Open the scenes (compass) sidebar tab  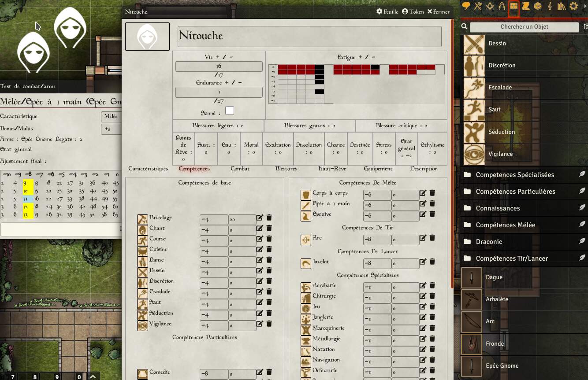click(x=490, y=6)
